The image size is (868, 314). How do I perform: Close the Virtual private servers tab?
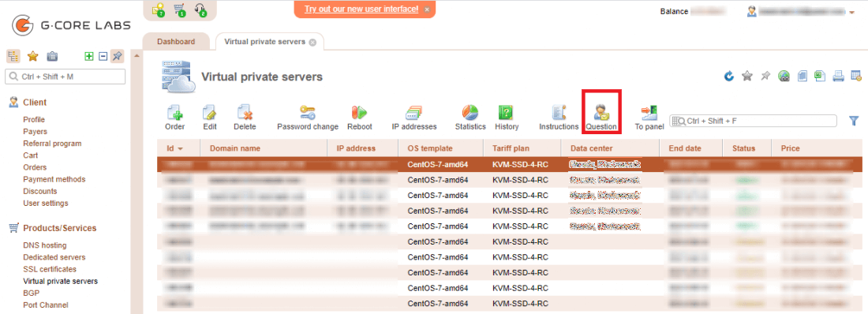click(312, 42)
